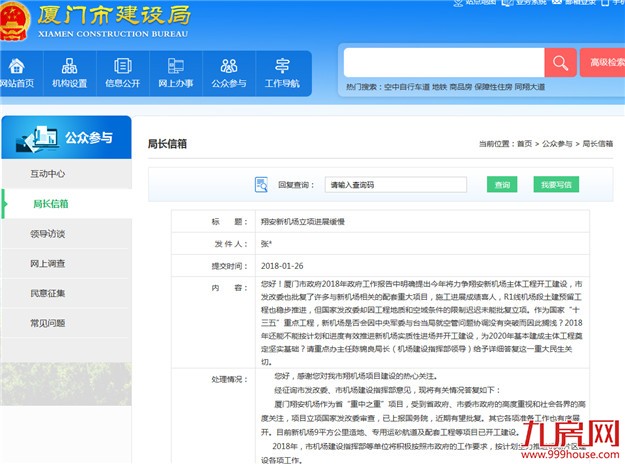Open 机构设置 via its organization icon

pyautogui.click(x=69, y=66)
